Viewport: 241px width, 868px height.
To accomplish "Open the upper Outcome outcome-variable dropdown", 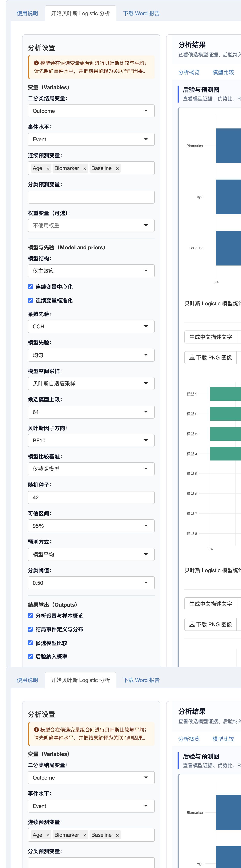I will [x=91, y=111].
